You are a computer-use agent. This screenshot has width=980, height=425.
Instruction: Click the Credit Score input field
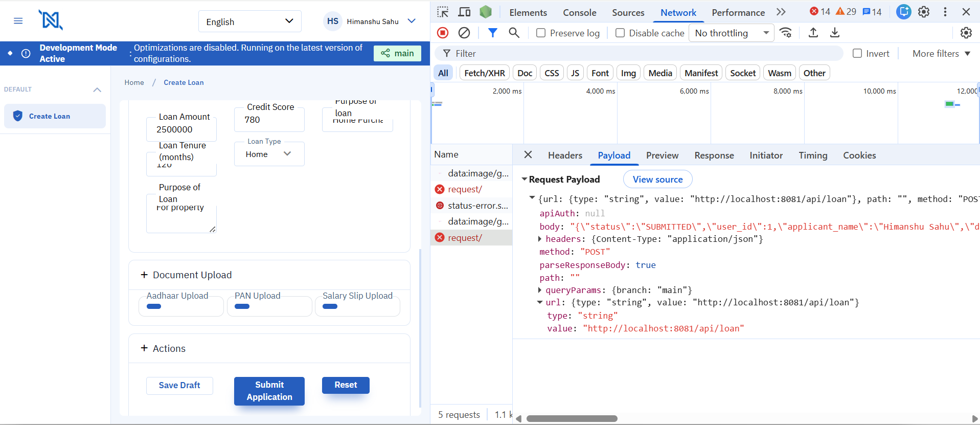tap(269, 120)
